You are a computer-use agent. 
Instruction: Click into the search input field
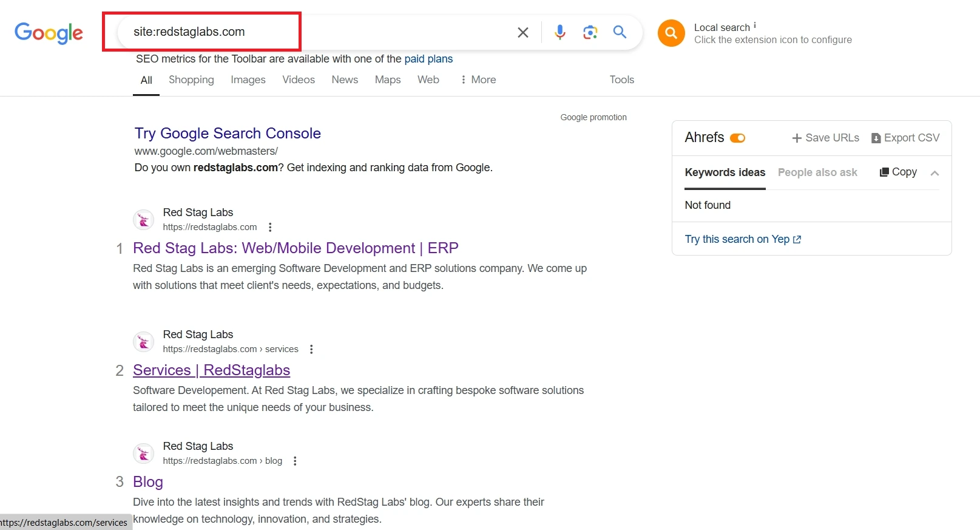pos(316,32)
